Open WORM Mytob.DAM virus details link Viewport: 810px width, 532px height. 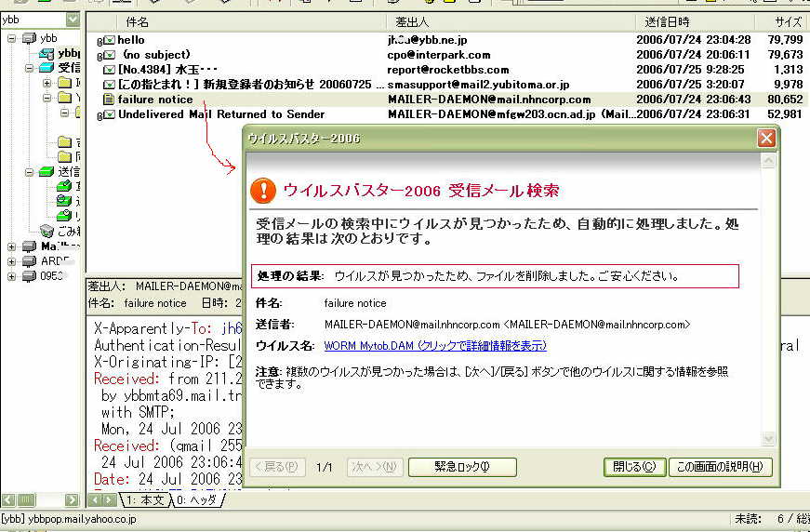tap(435, 346)
